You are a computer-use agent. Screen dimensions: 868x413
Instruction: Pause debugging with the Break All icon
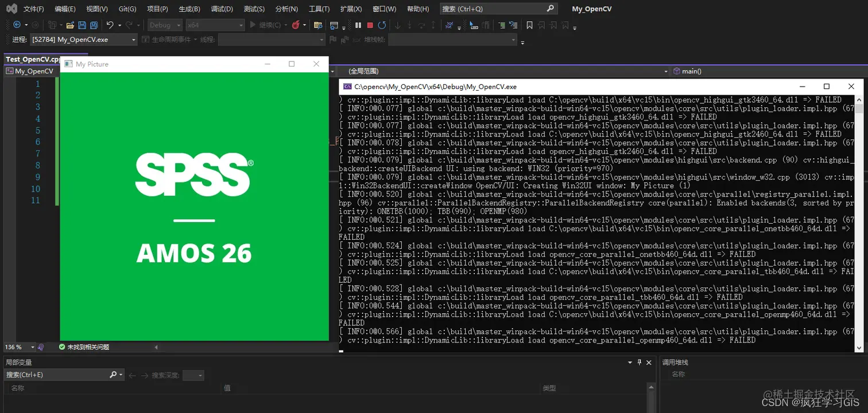(358, 25)
